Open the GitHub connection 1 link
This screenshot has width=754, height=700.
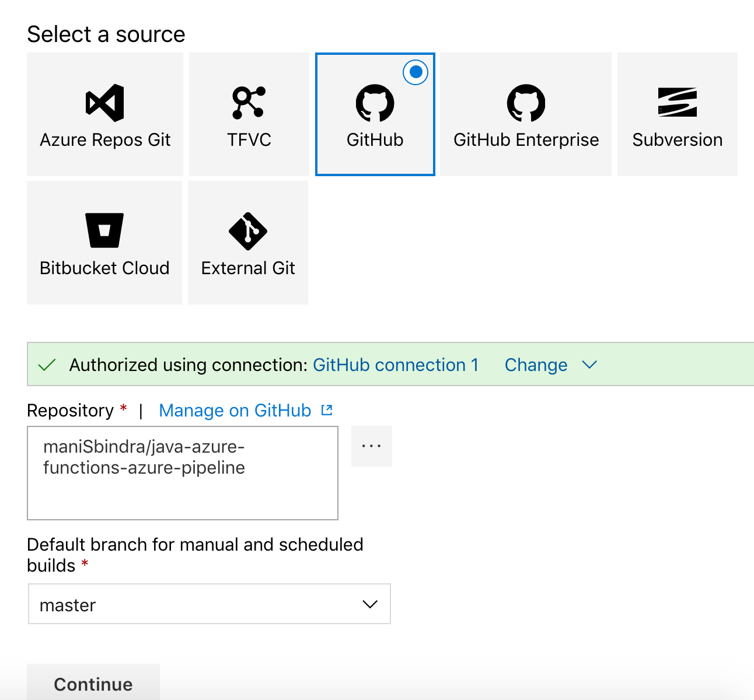396,365
